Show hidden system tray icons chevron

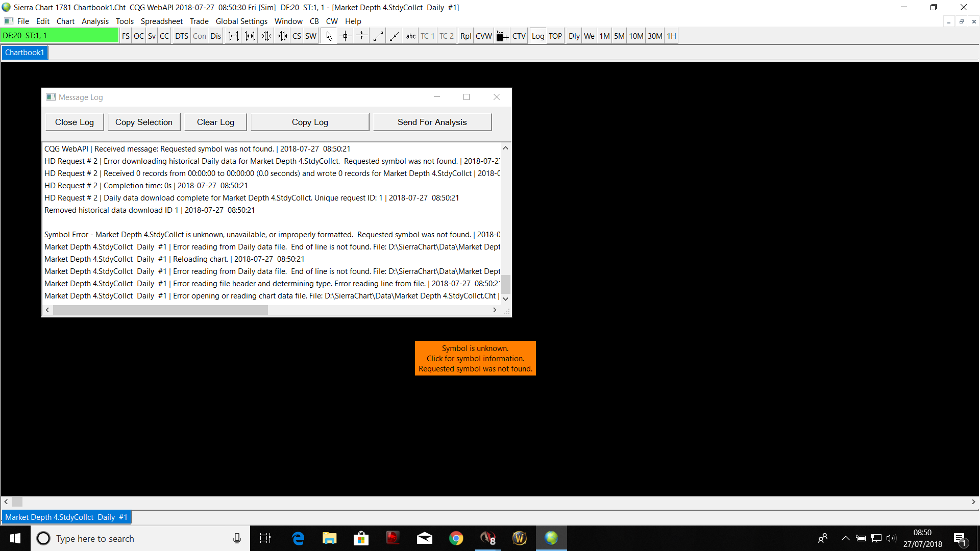click(845, 538)
